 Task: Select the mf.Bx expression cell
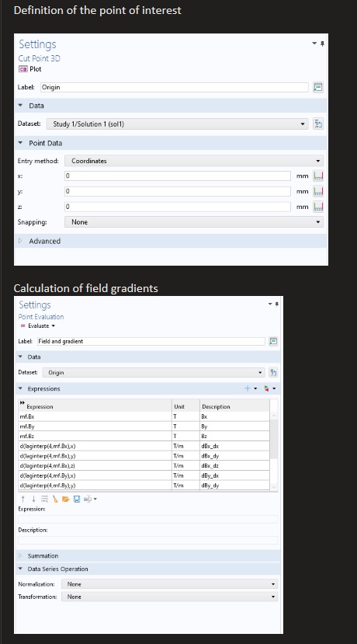[95, 416]
